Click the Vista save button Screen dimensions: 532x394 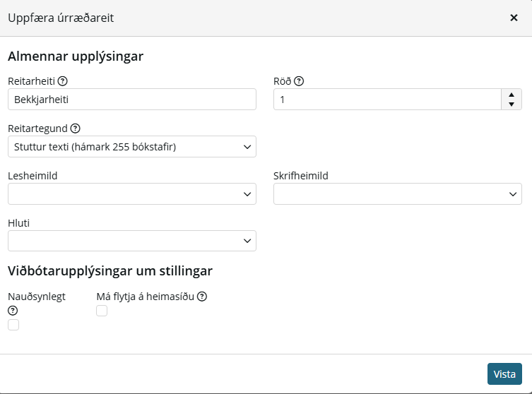(504, 374)
